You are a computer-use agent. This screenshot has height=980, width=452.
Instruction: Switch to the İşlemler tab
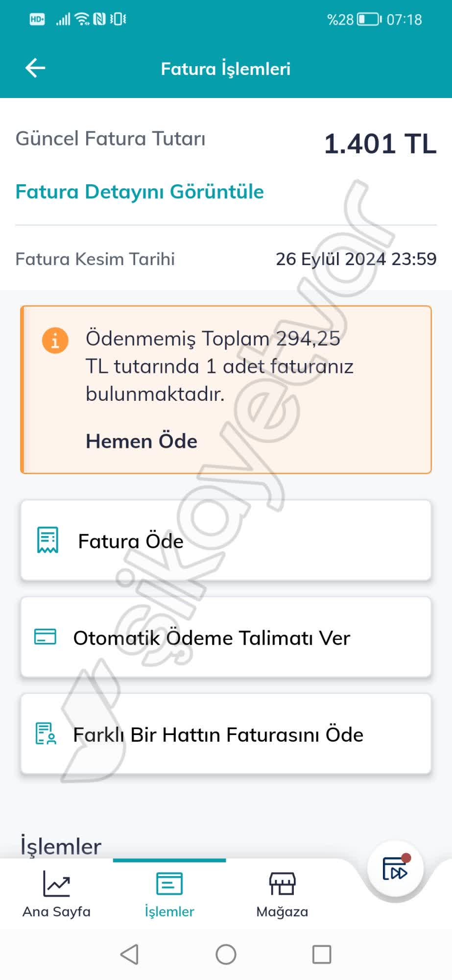tap(169, 894)
